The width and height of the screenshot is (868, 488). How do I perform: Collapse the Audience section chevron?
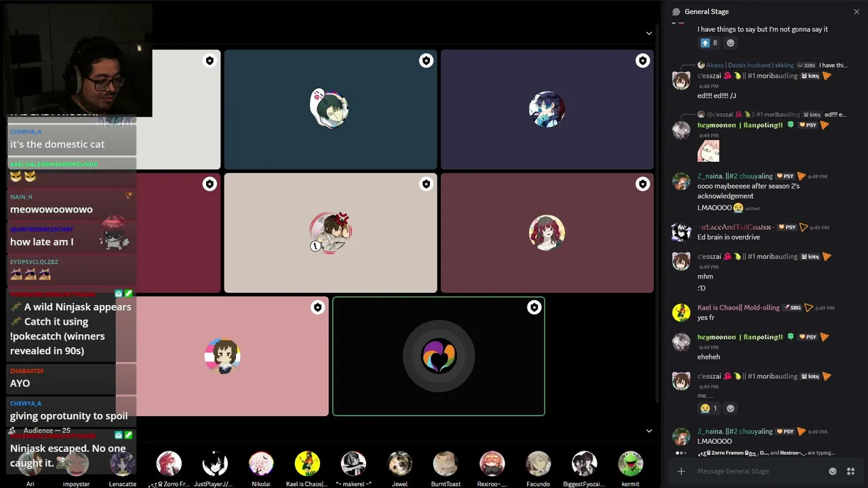click(649, 430)
